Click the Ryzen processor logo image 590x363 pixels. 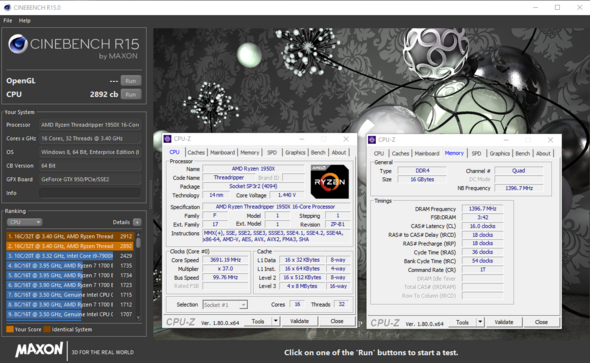(x=330, y=182)
